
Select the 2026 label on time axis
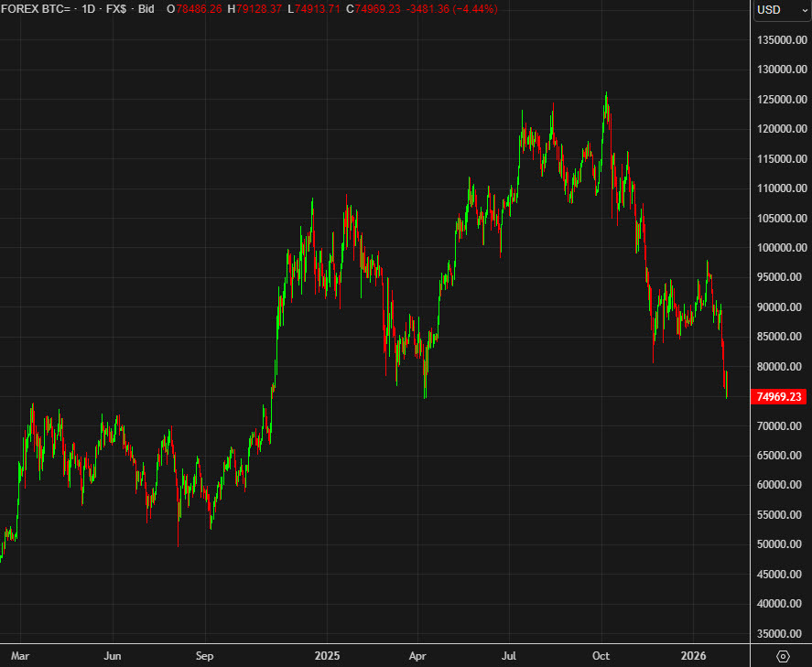[694, 656]
